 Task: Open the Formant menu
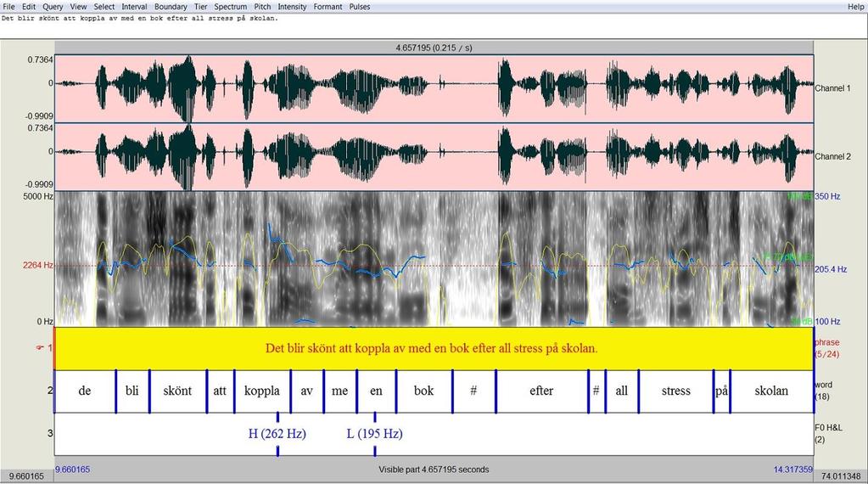click(328, 7)
